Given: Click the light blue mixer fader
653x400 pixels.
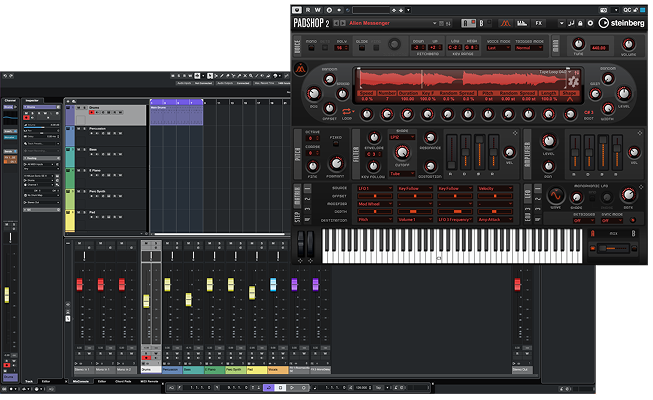Looking at the screenshot, I should 273,284.
